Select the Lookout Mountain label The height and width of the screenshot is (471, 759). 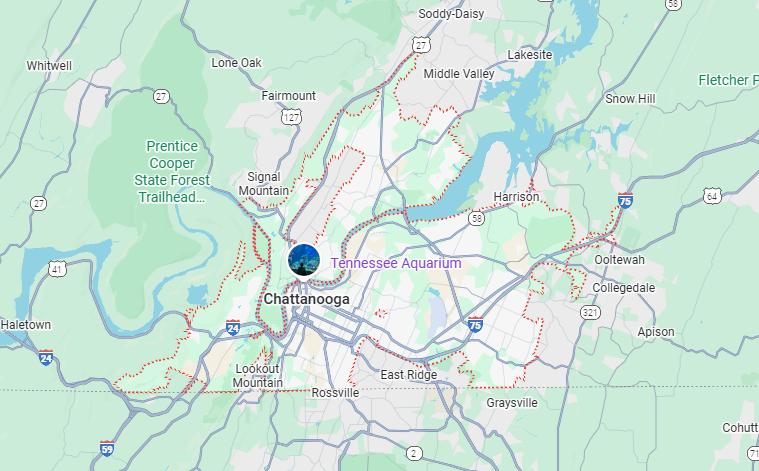[258, 375]
